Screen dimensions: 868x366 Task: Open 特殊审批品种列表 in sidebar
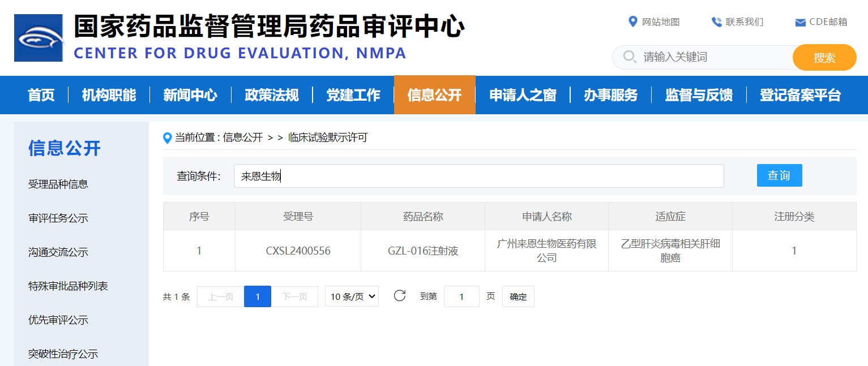[x=68, y=286]
